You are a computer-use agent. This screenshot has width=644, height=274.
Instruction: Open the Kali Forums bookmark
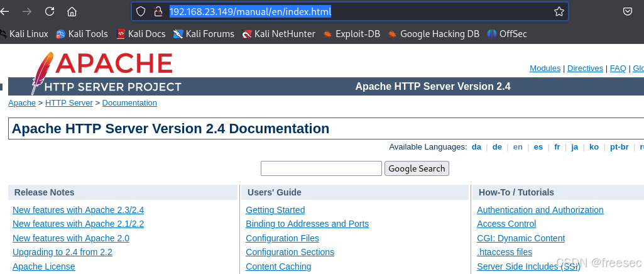coord(204,34)
